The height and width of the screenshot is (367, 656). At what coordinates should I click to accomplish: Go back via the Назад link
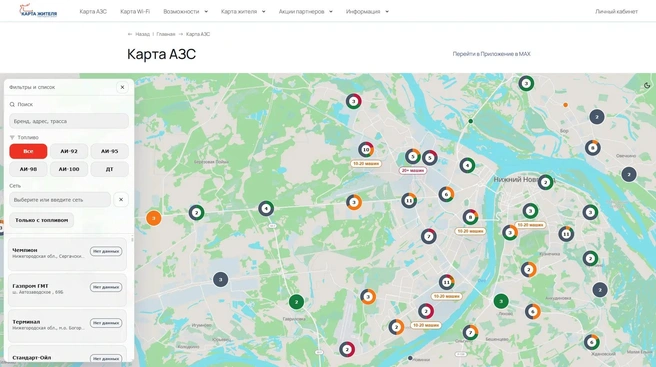pyautogui.click(x=142, y=34)
